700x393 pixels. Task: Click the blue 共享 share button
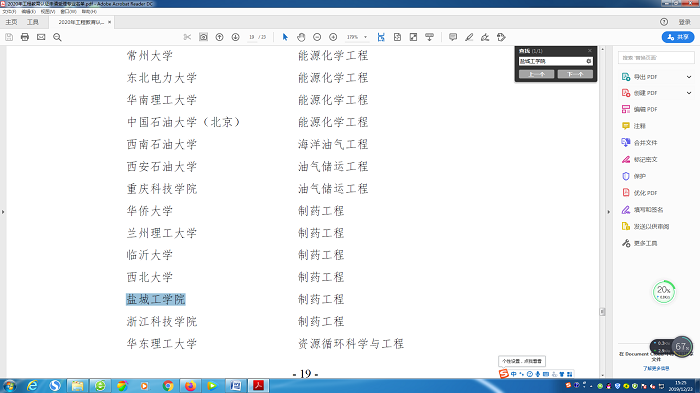tap(678, 37)
